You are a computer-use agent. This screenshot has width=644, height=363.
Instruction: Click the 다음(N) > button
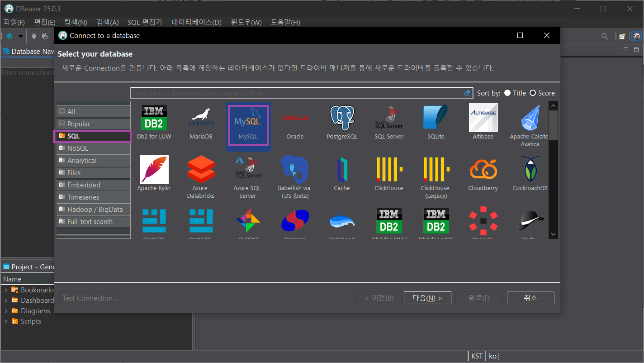coord(427,298)
